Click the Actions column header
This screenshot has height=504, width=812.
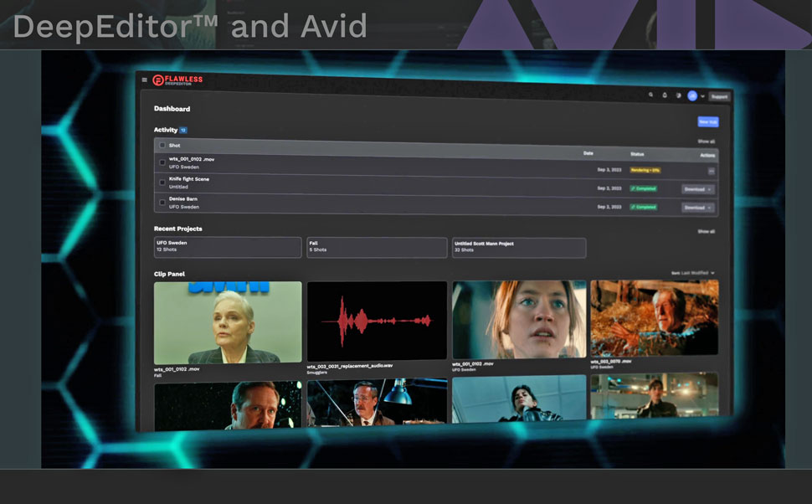[x=707, y=156]
